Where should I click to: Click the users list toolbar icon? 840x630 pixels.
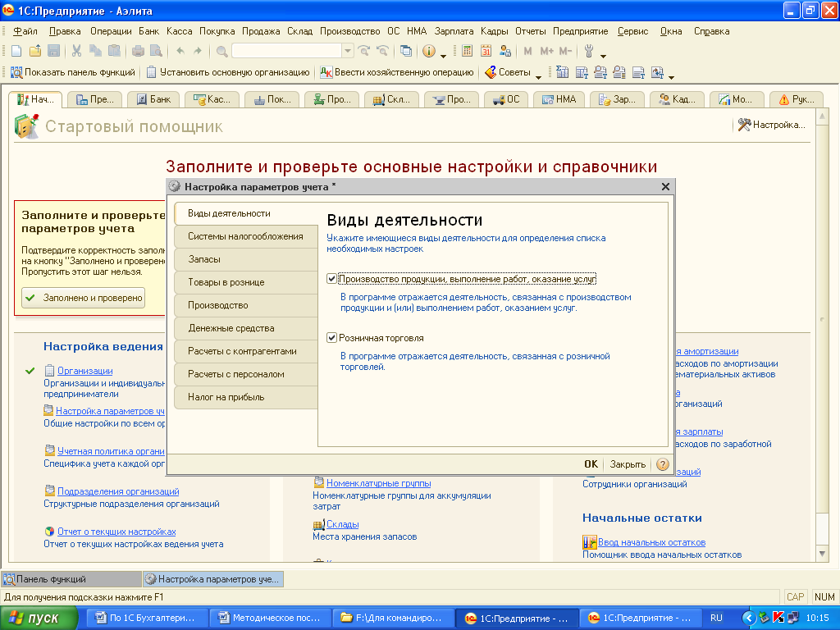pyautogui.click(x=504, y=51)
